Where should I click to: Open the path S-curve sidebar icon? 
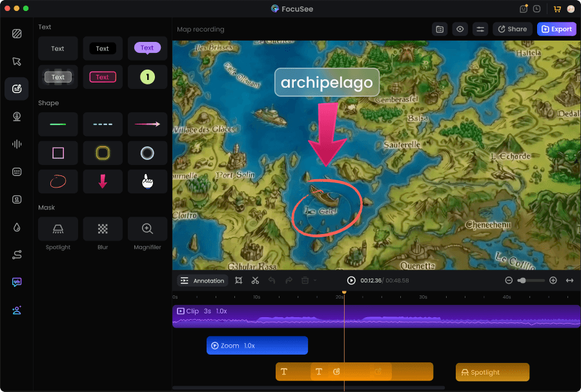[17, 255]
